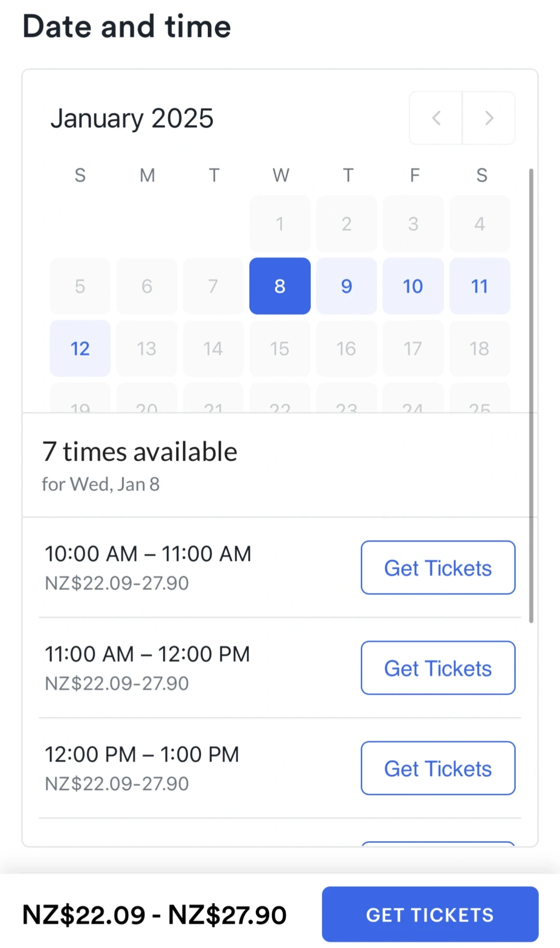Select Saturday January 11
The image size is (560, 948).
pyautogui.click(x=480, y=286)
